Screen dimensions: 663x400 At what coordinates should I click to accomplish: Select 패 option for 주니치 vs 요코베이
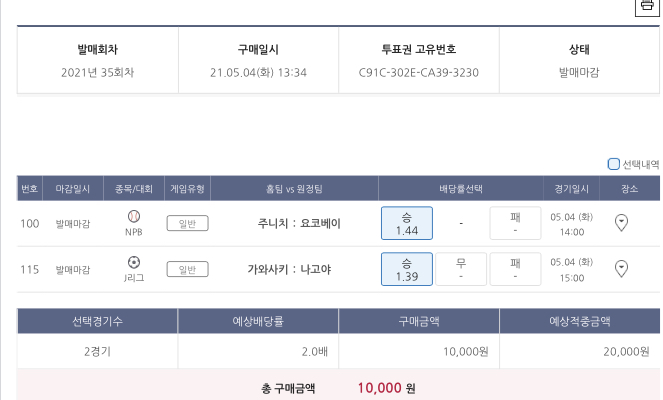514,223
